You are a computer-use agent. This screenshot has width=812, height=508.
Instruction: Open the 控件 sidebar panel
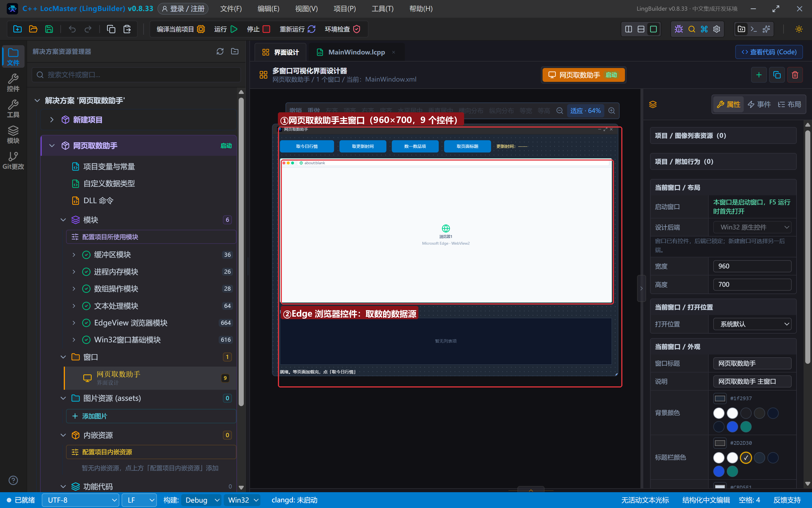pos(13,83)
